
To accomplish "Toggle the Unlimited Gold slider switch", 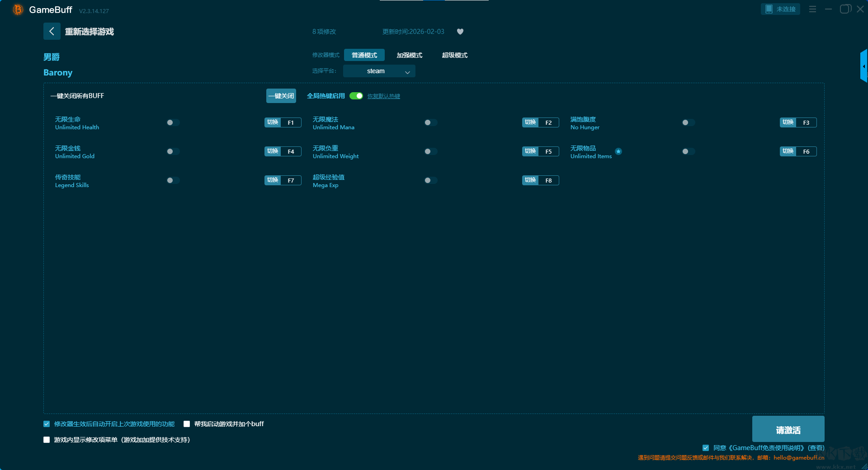I will pos(173,151).
